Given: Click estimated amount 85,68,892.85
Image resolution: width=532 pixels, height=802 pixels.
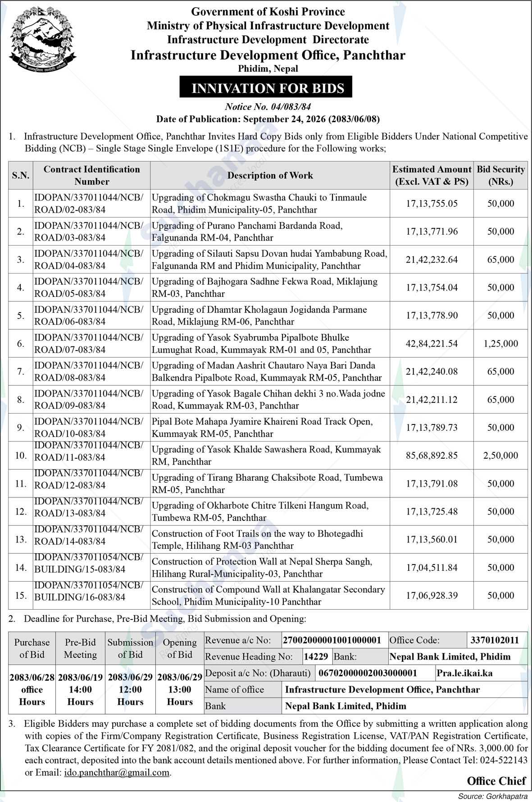Looking at the screenshot, I should tap(432, 456).
